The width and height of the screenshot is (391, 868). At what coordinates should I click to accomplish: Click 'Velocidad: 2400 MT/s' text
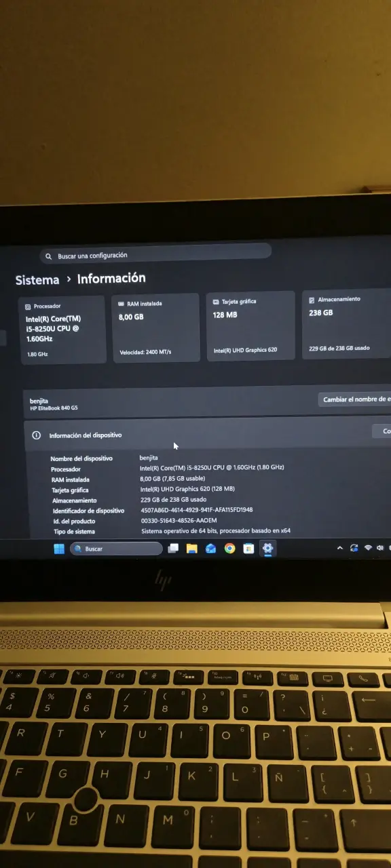tap(145, 352)
